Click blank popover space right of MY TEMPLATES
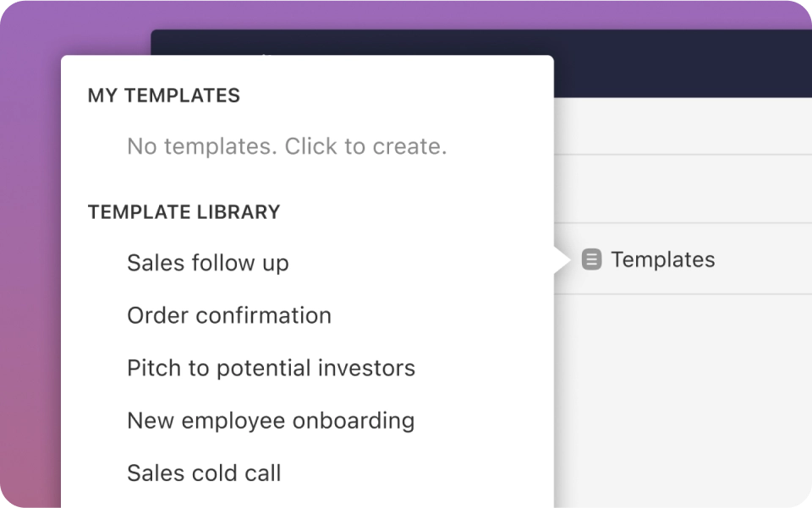 [389, 96]
